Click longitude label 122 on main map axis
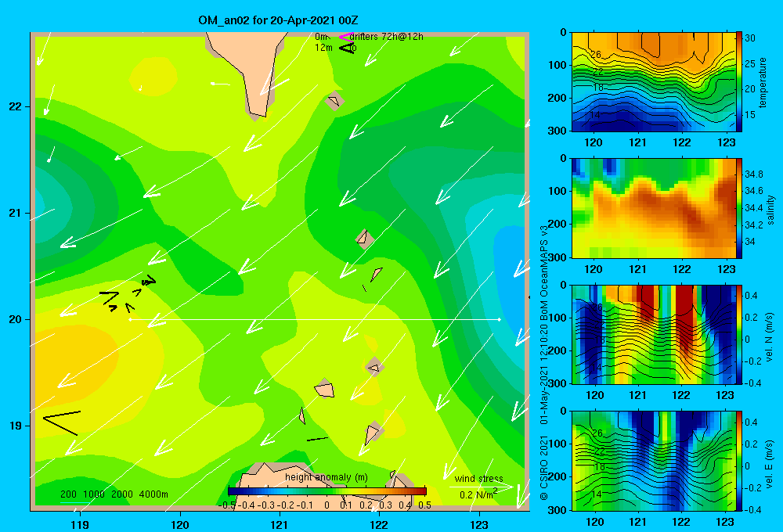The height and width of the screenshot is (532, 783). [379, 524]
